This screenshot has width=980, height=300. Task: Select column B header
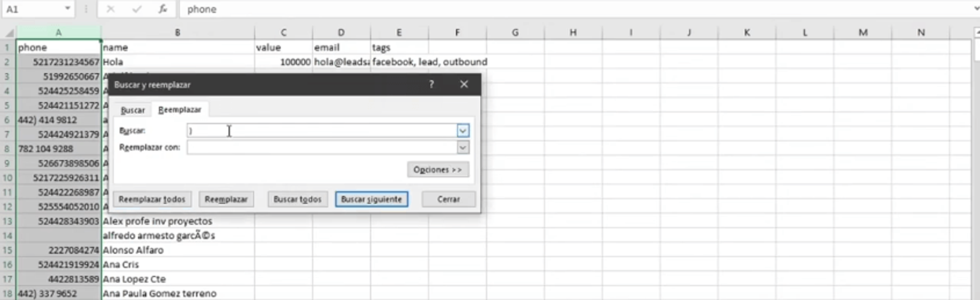pos(178,33)
